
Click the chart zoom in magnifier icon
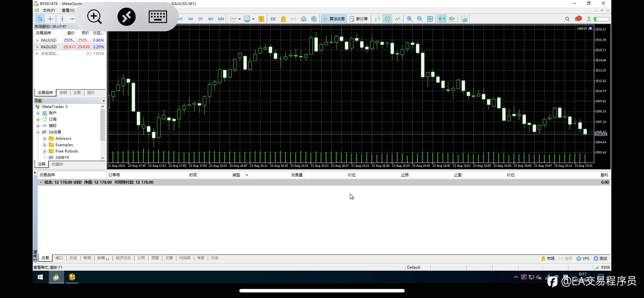coord(409,19)
